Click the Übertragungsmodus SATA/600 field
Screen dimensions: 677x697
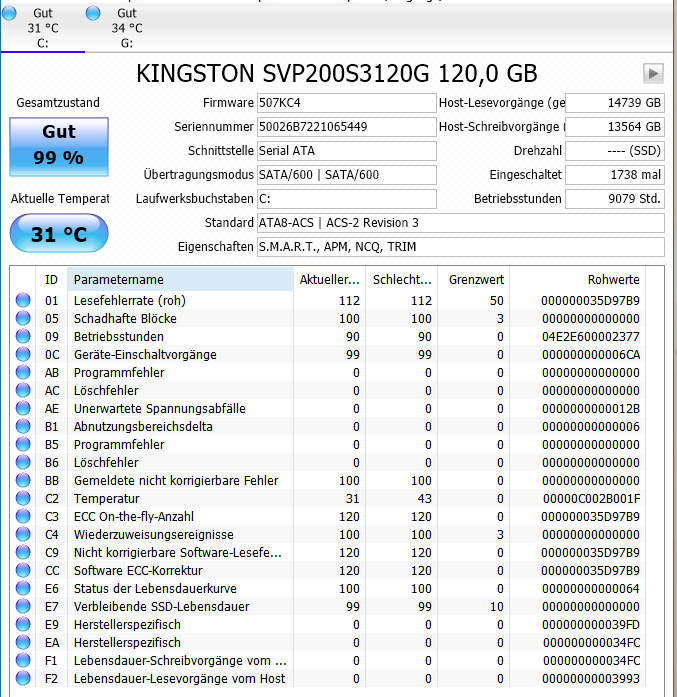click(x=346, y=175)
